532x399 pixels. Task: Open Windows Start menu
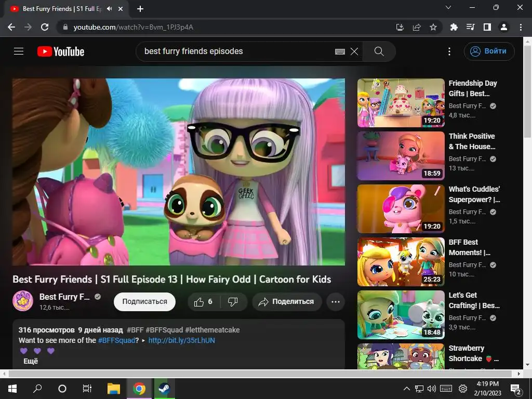click(x=12, y=389)
